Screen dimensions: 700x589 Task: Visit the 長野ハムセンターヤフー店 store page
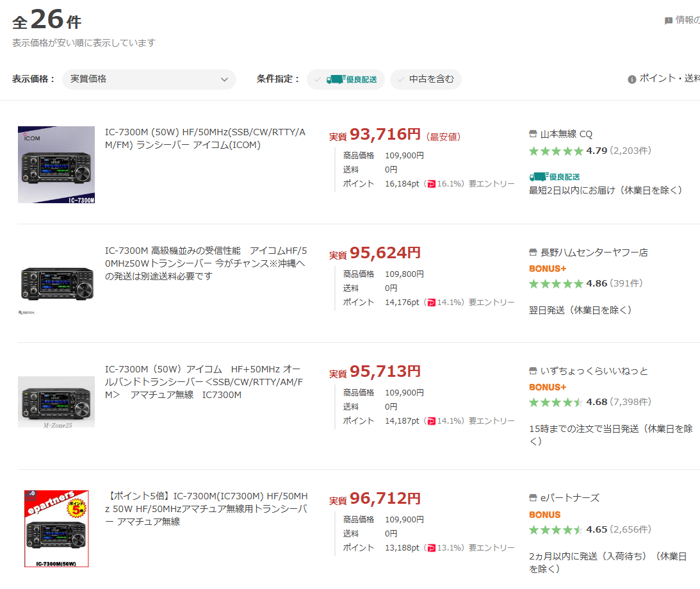point(594,253)
